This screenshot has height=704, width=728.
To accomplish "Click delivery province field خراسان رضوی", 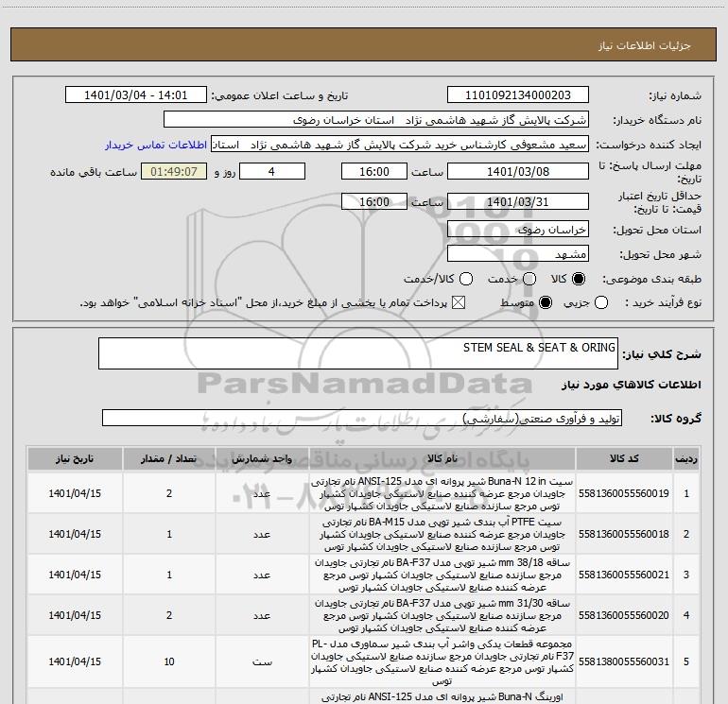I will tap(518, 229).
